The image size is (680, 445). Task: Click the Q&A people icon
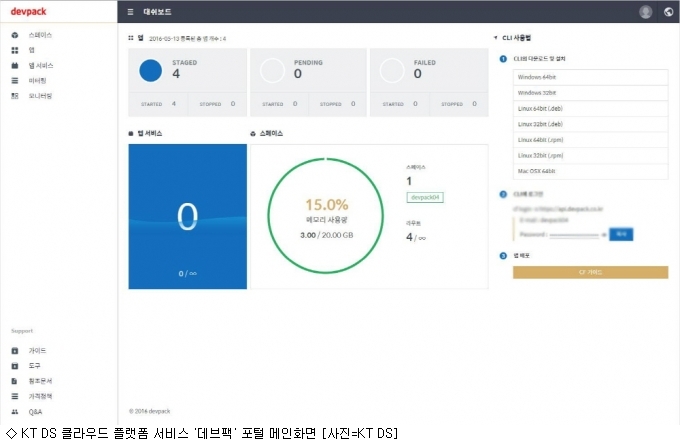coord(15,412)
